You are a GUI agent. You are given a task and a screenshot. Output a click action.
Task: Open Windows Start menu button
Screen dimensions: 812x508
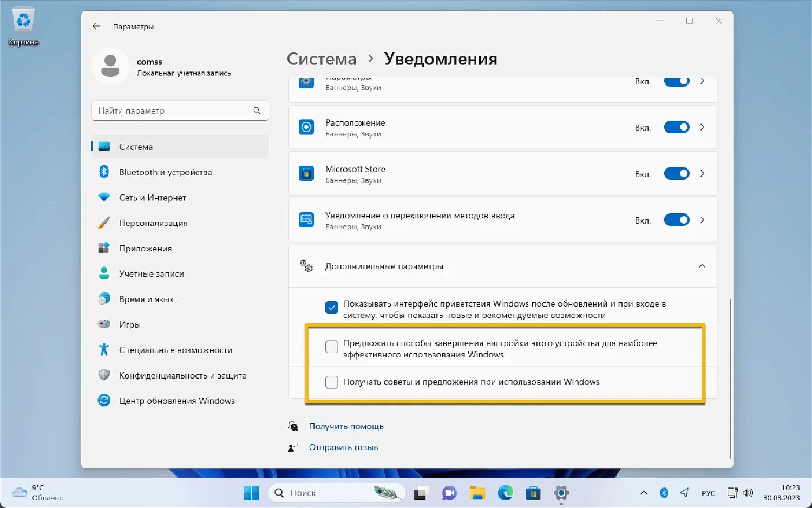(251, 493)
